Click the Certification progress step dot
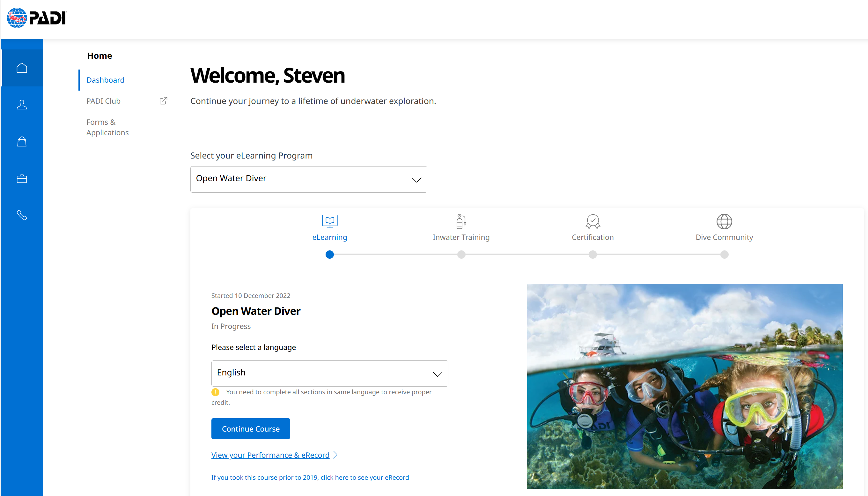 592,255
